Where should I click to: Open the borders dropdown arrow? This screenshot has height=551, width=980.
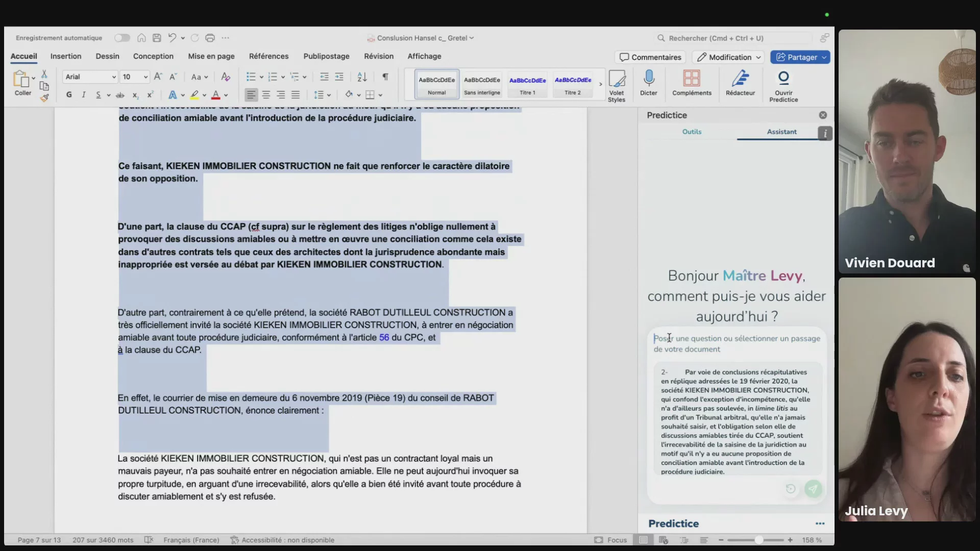pyautogui.click(x=380, y=95)
